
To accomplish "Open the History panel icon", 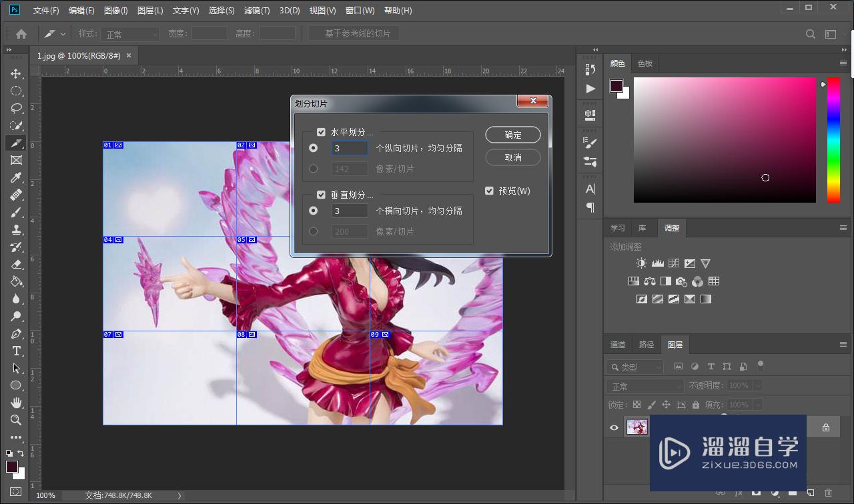I will click(x=590, y=69).
